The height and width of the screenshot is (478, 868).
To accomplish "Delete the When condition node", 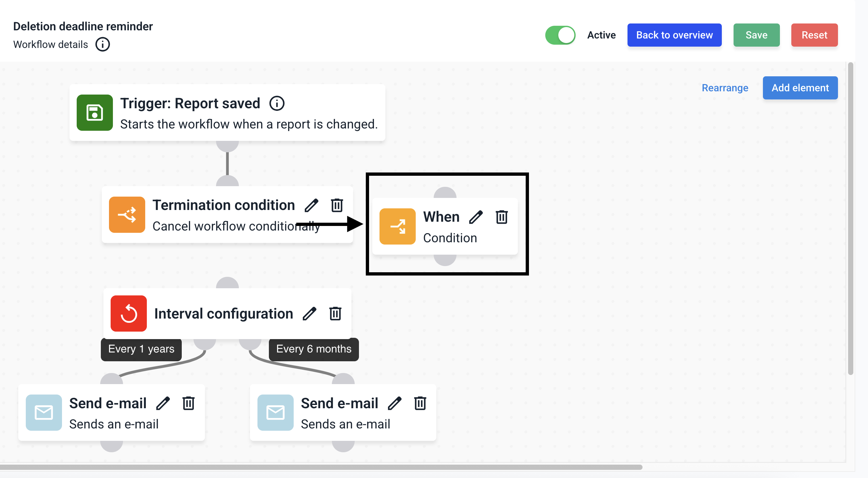I will tap(502, 217).
